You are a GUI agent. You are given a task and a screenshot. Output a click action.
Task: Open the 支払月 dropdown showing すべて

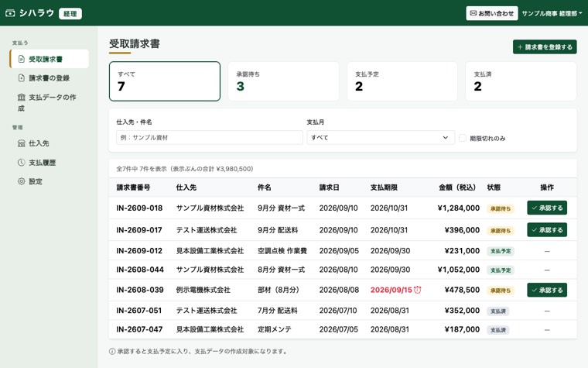click(381, 137)
